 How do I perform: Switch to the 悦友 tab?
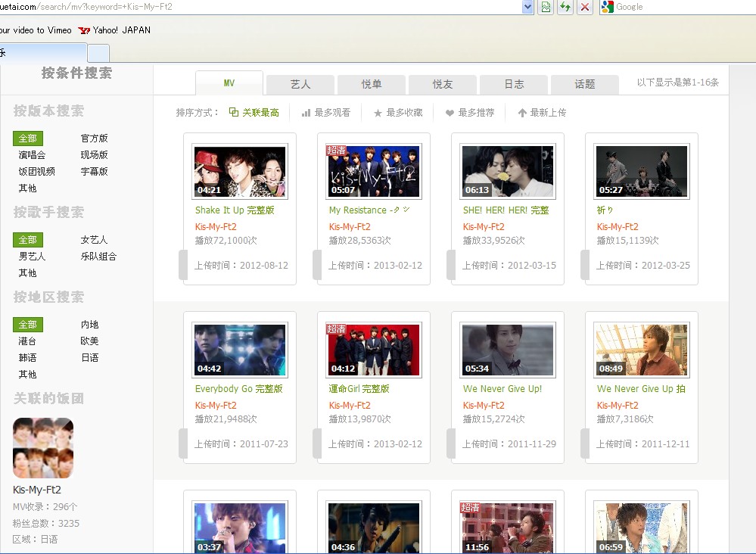coord(442,84)
